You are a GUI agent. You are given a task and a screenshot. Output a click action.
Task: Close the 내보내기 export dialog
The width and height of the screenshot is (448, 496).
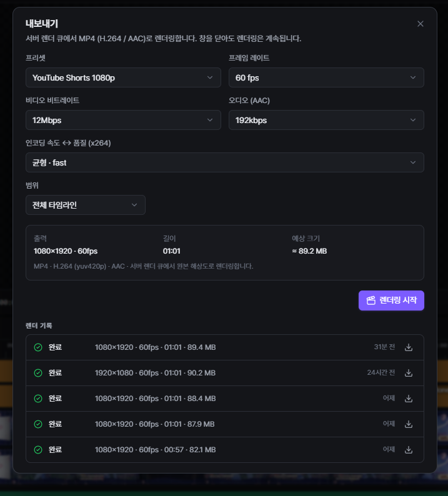point(420,24)
